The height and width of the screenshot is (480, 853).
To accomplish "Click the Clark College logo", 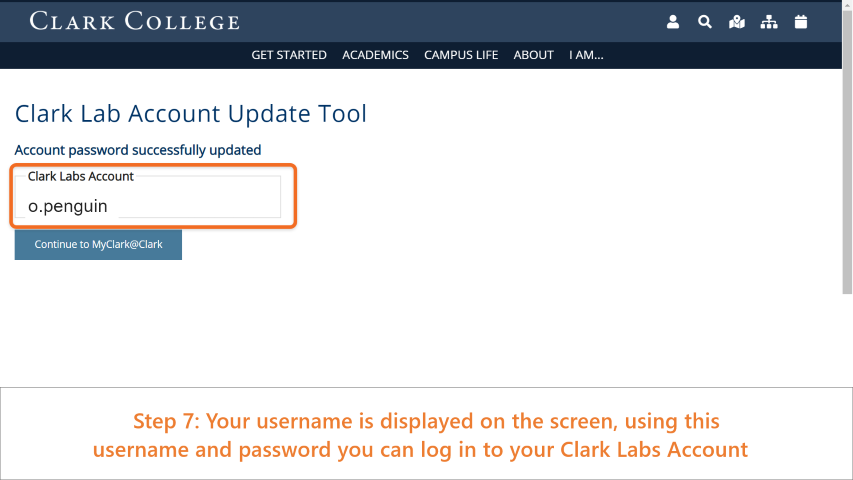I will coord(134,21).
